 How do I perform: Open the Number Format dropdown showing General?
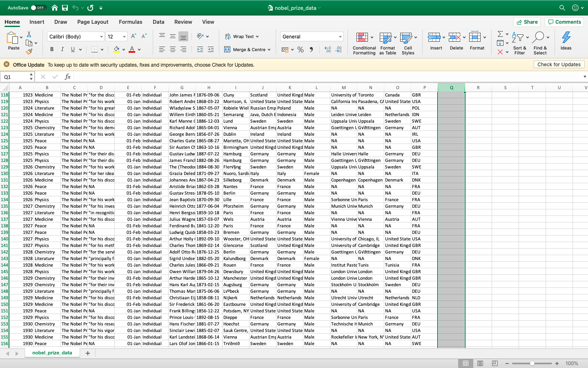tap(311, 36)
